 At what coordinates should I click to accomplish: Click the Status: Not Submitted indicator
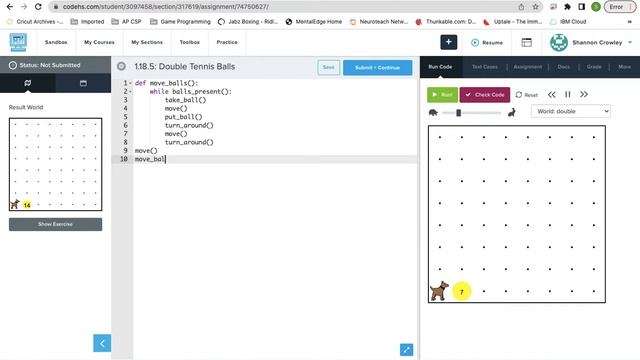point(45,65)
